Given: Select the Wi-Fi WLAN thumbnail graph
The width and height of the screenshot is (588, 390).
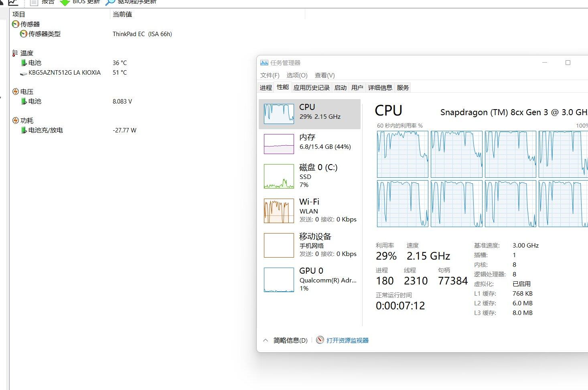Looking at the screenshot, I should [279, 211].
